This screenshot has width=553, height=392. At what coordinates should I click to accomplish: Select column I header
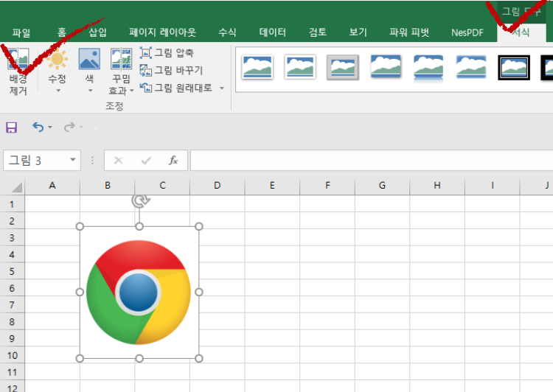click(493, 186)
